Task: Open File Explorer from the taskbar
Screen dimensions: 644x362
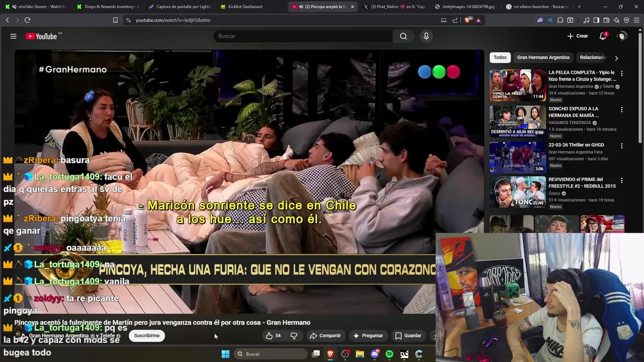Action: (x=360, y=354)
